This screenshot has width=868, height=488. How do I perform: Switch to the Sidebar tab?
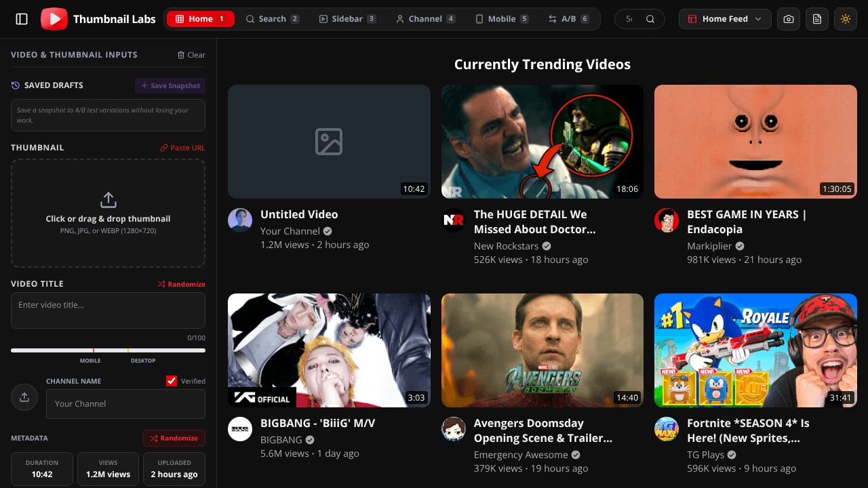point(347,19)
